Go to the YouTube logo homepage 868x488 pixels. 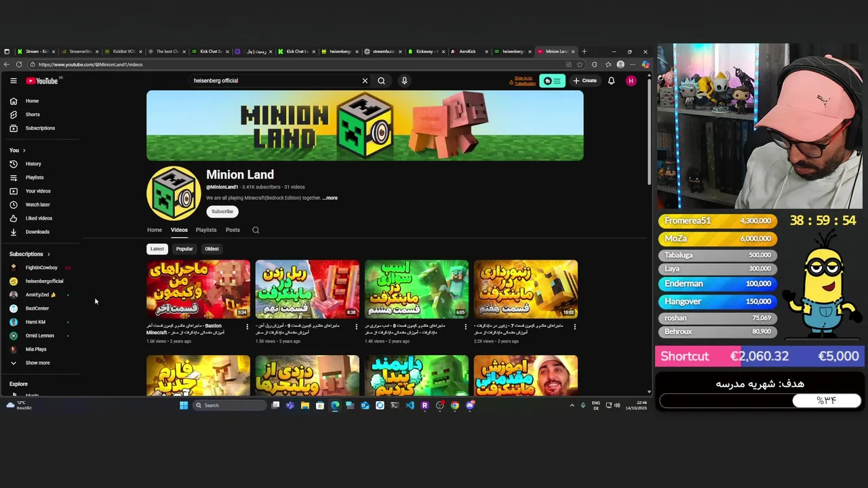tap(42, 81)
